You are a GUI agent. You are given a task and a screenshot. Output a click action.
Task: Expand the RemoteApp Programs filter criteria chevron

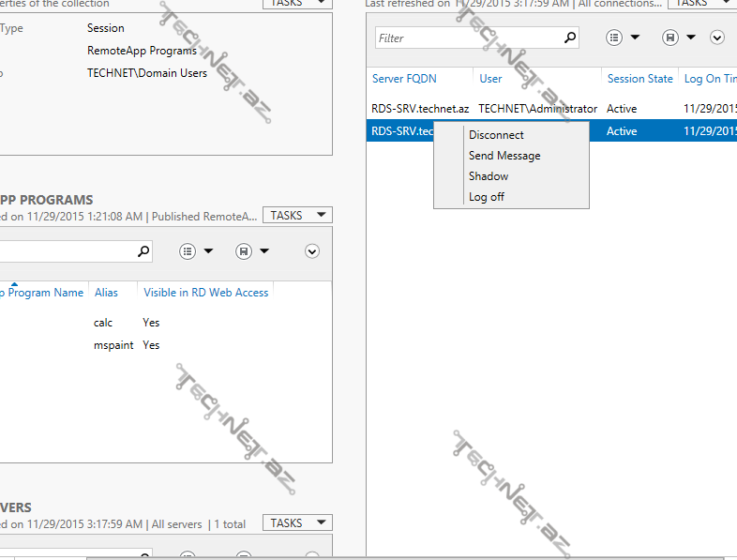click(312, 251)
